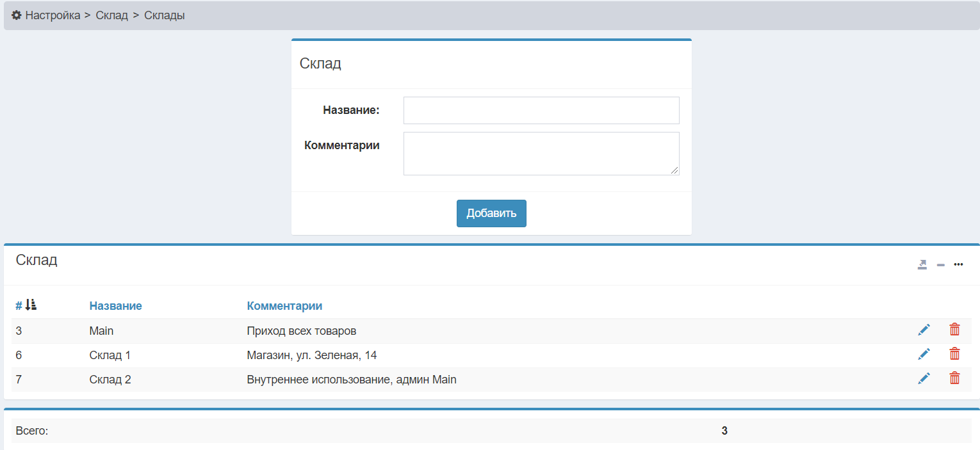Screen dimensions: 980x450
Task: Open the three-dots options menu
Action: coord(958,265)
